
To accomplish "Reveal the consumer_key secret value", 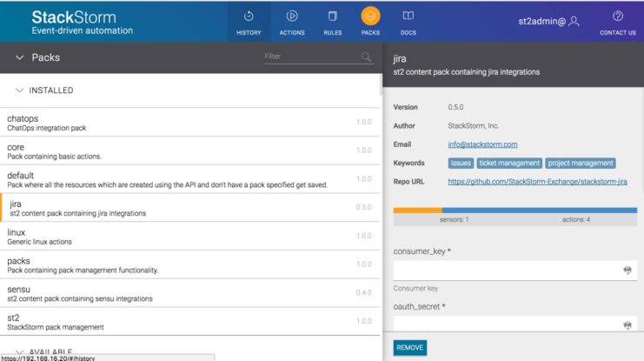I will click(x=627, y=271).
